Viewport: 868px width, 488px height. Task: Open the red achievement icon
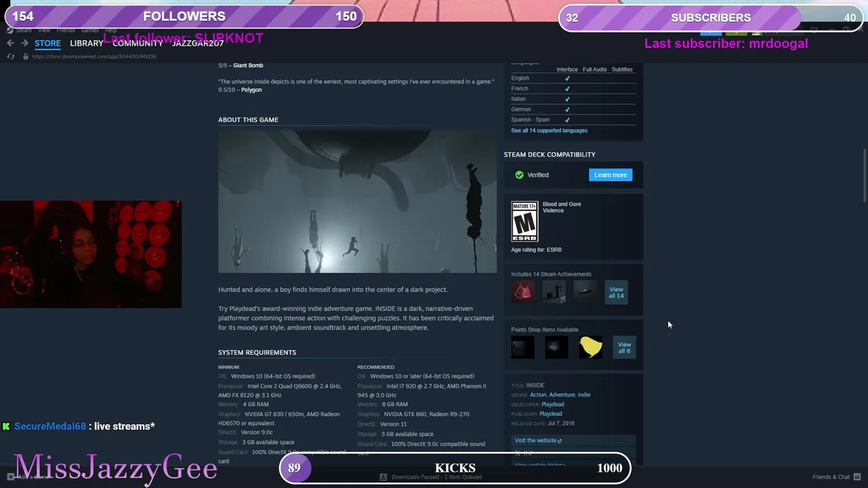pos(523,292)
